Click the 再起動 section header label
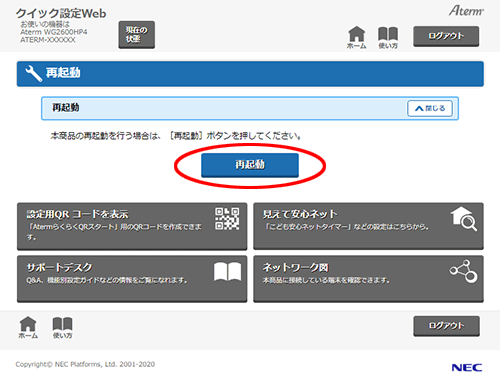The height and width of the screenshot is (392, 500). coord(66,107)
